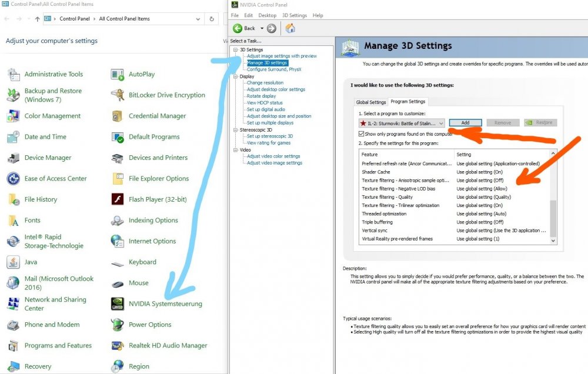The image size is (588, 374).
Task: Collapse the 3D Settings tree node
Action: point(236,49)
